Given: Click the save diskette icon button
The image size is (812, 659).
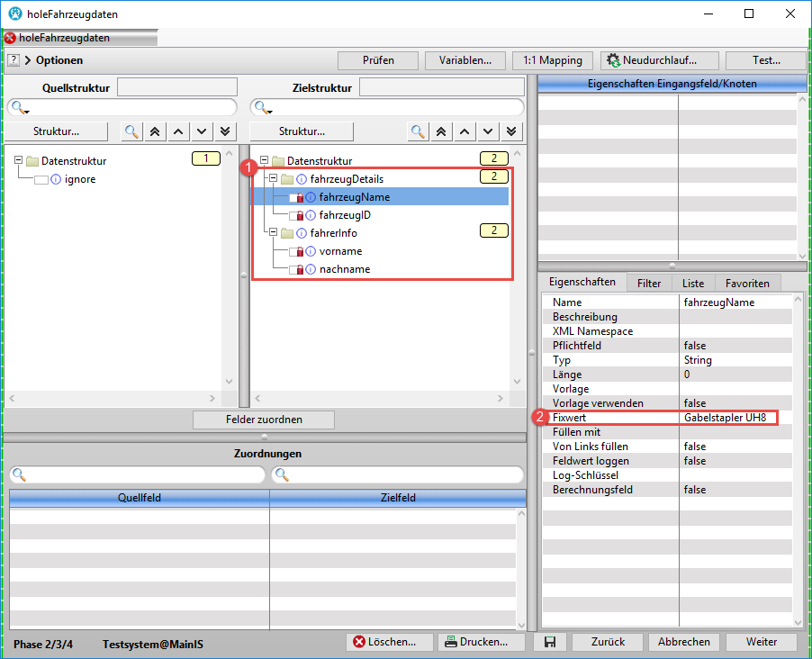Looking at the screenshot, I should click(x=549, y=642).
